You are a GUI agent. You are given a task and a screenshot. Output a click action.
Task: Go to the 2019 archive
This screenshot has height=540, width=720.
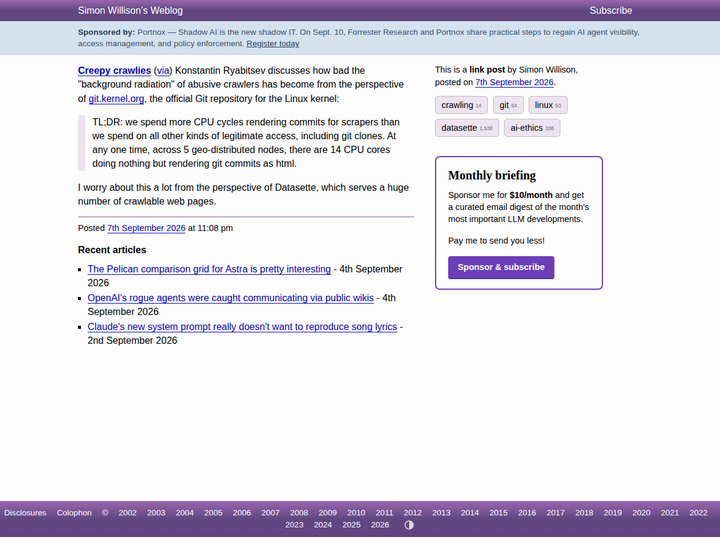[613, 513]
